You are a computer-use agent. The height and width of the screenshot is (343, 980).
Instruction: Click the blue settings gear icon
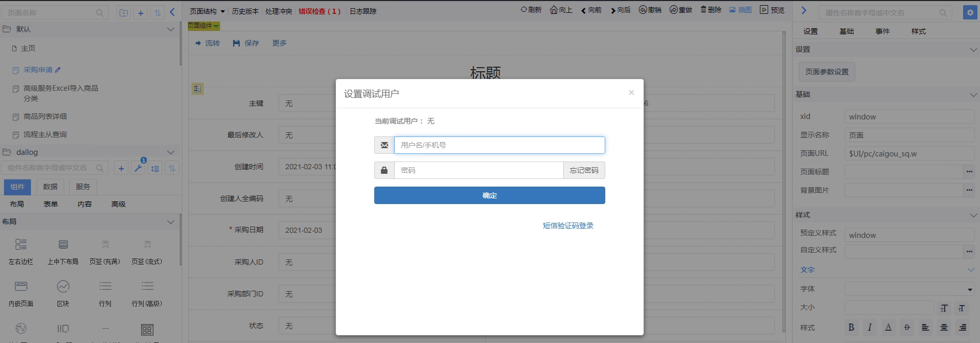[x=970, y=13]
